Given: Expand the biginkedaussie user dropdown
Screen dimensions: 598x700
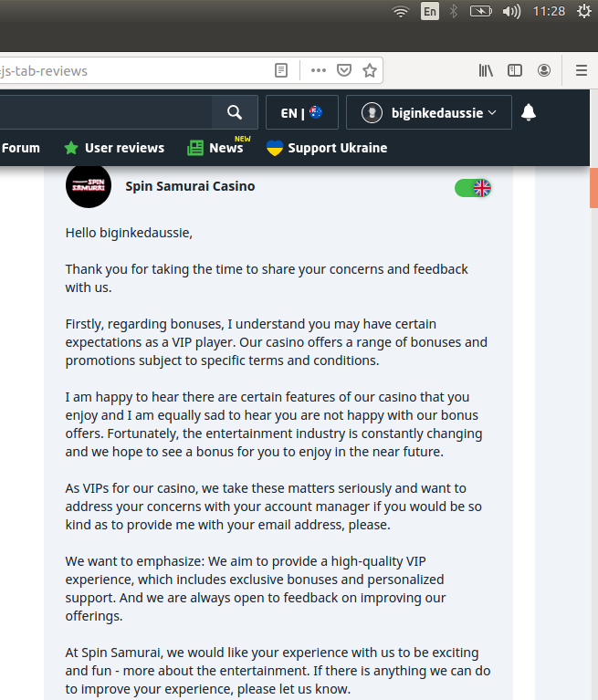Looking at the screenshot, I should [x=429, y=112].
